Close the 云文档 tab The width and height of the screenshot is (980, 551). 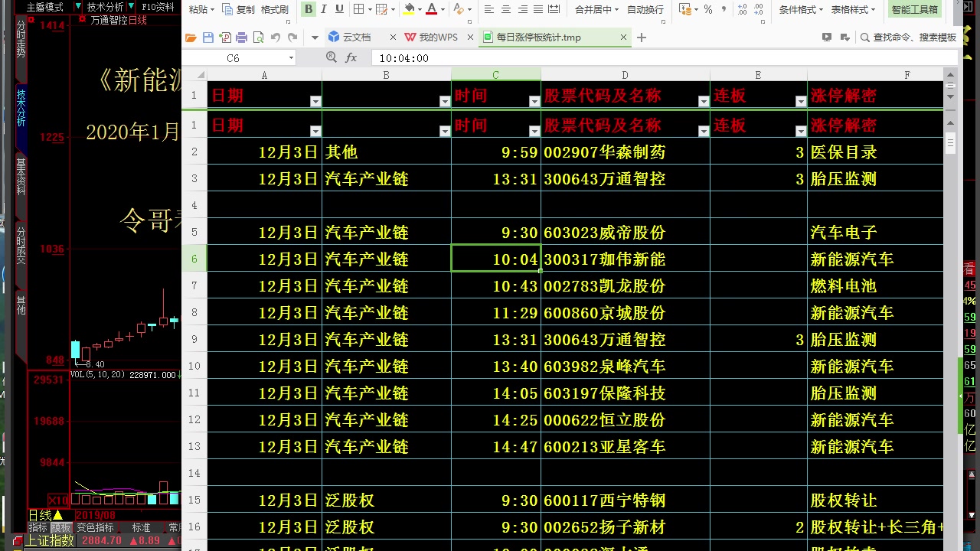(x=393, y=37)
